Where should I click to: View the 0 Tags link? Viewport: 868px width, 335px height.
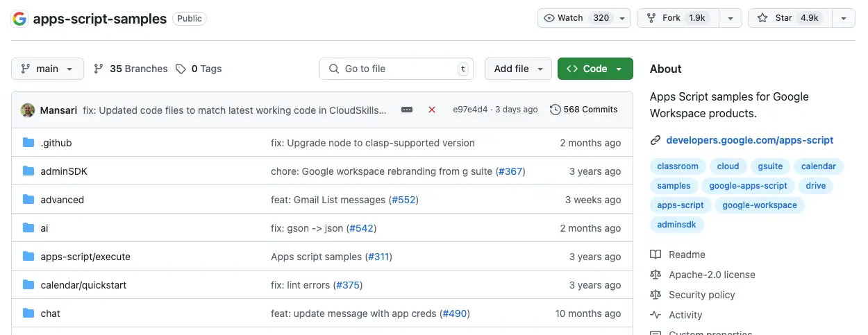point(199,69)
